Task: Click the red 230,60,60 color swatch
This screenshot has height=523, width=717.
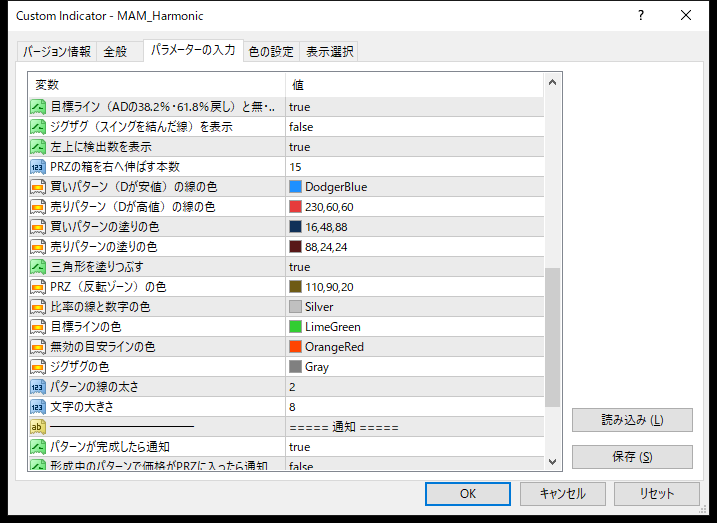Action: point(295,207)
